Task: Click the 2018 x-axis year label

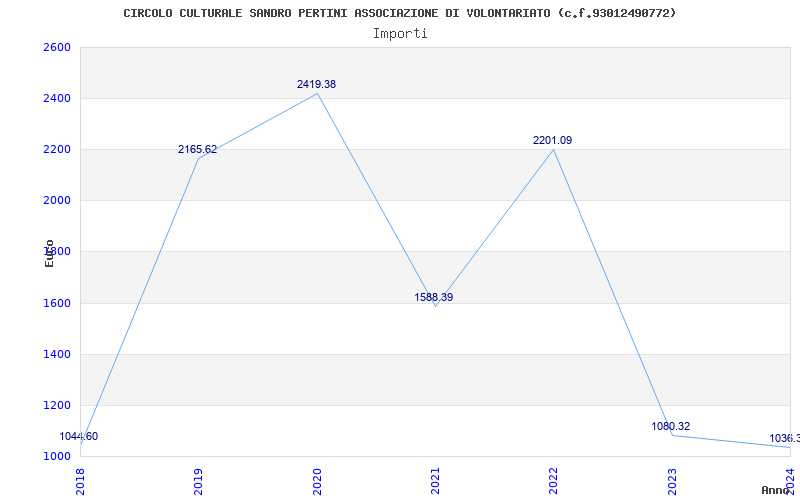Action: pyautogui.click(x=80, y=482)
